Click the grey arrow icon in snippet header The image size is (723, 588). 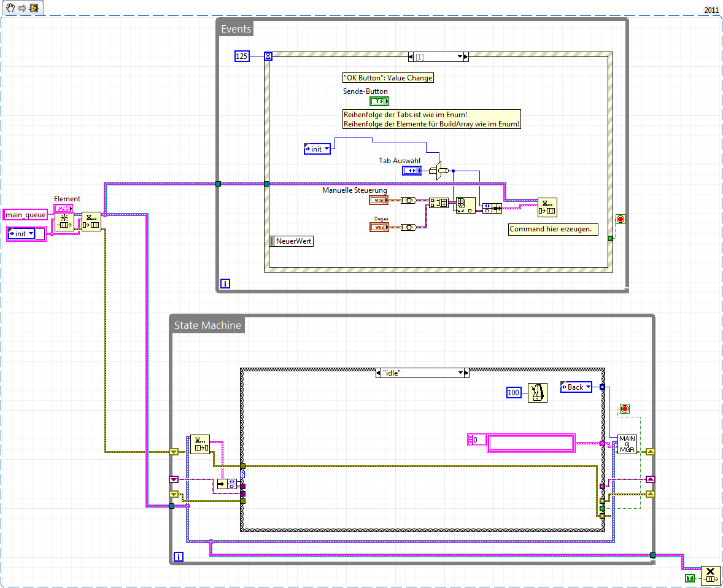click(x=22, y=9)
